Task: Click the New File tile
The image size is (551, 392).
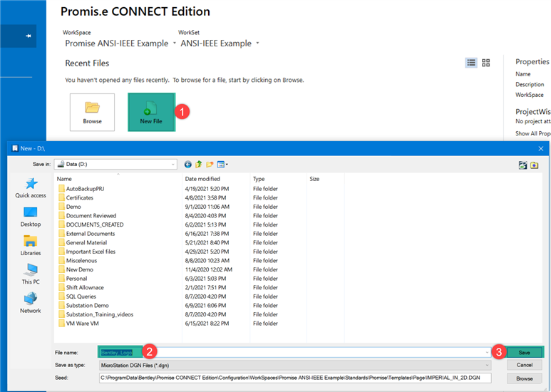Action: [151, 112]
